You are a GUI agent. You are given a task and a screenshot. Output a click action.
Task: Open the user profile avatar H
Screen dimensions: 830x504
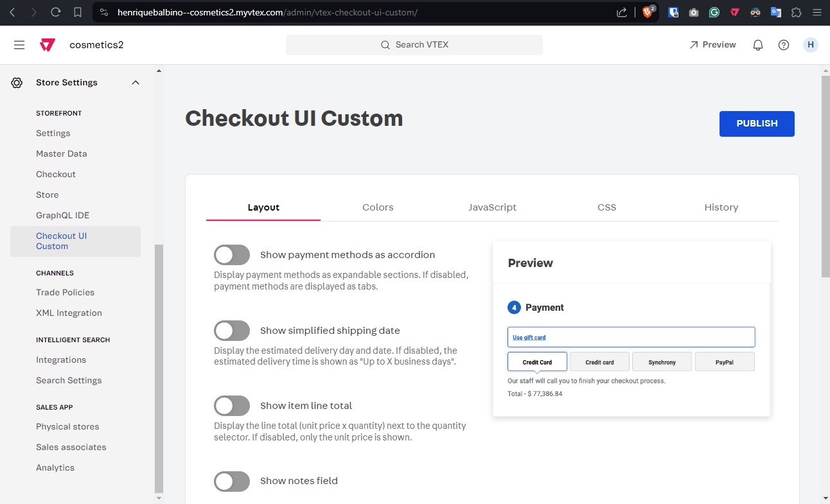pos(811,45)
